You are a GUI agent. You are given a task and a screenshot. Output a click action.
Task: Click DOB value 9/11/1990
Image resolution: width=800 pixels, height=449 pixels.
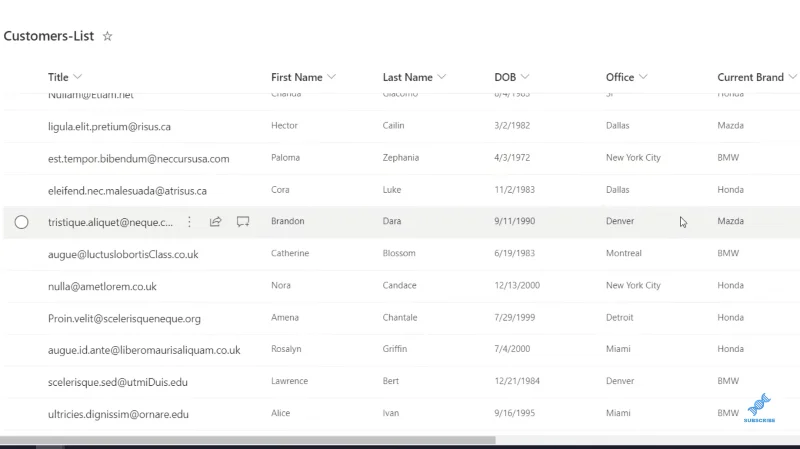(514, 221)
